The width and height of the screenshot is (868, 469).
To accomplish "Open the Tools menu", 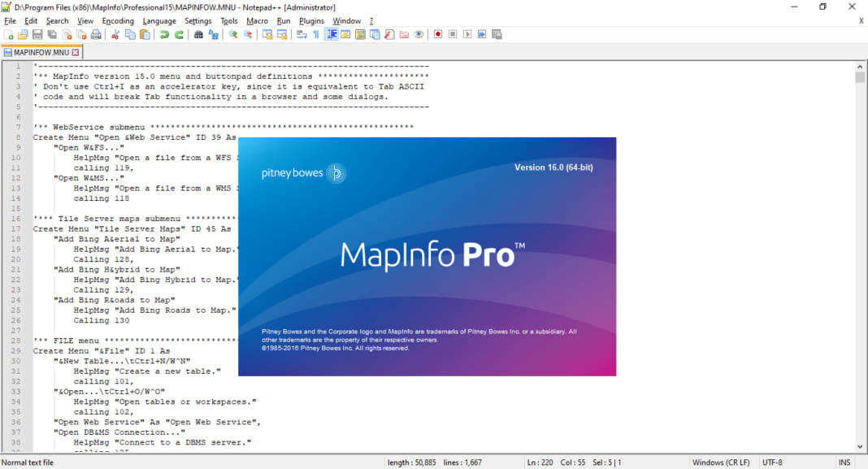I will click(228, 21).
